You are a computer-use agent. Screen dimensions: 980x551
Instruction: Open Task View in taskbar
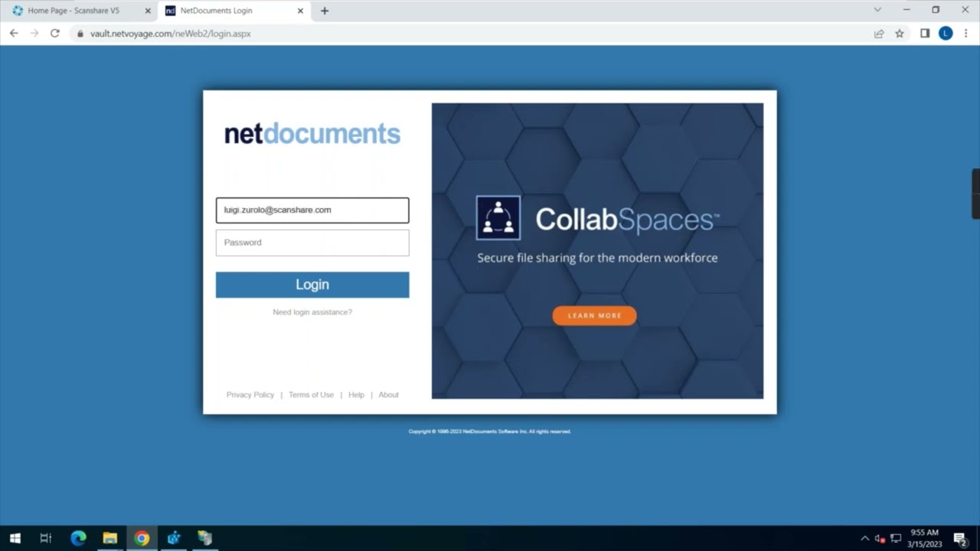point(45,538)
